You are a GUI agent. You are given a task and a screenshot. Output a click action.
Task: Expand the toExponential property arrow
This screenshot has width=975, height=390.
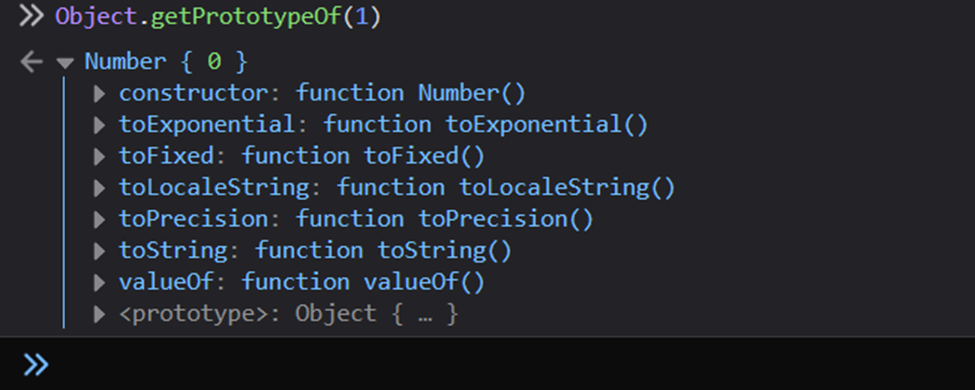point(99,125)
